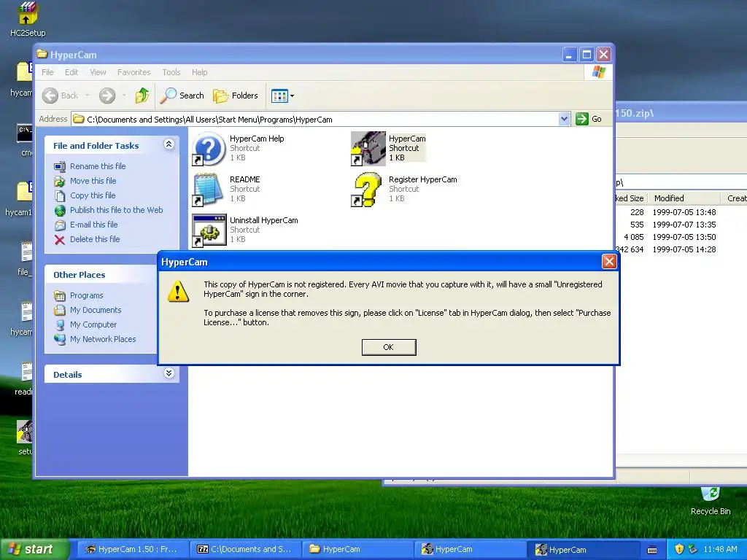The height and width of the screenshot is (560, 747).
Task: Open the File menu
Action: pos(47,72)
